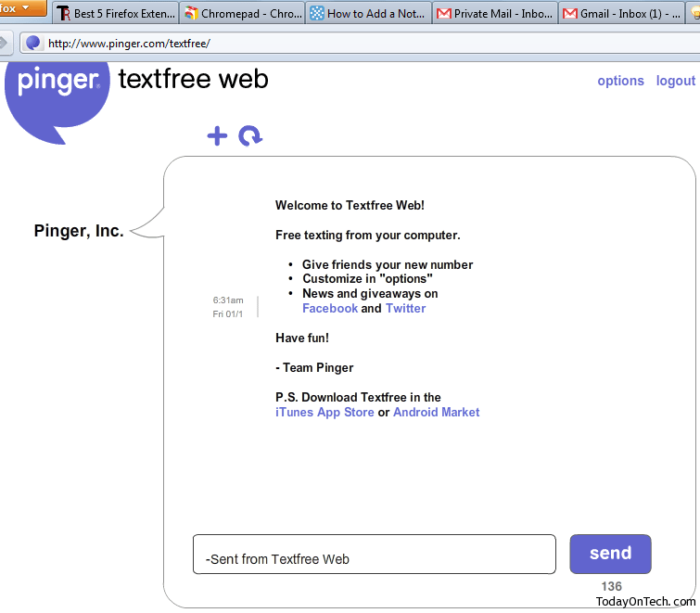
Task: Click the Chromepad tab icon
Action: 191,14
